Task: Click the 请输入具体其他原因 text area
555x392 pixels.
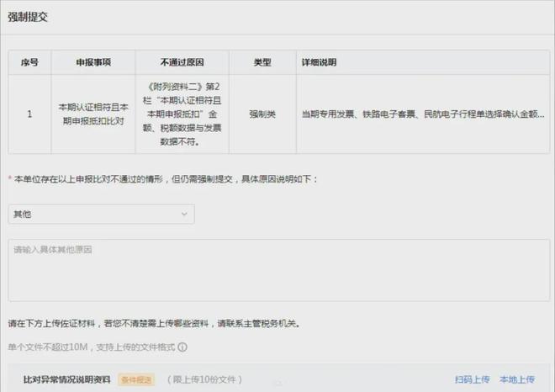Action: [279, 270]
